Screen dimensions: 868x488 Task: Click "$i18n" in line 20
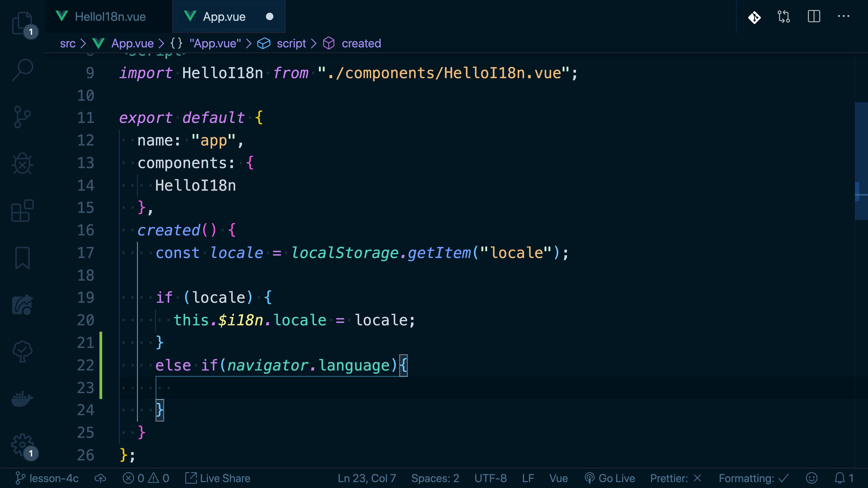241,320
